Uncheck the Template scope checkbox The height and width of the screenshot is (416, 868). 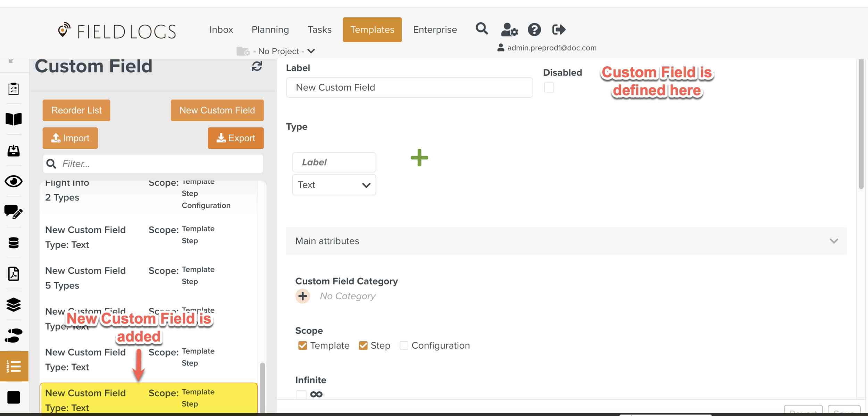tap(302, 346)
